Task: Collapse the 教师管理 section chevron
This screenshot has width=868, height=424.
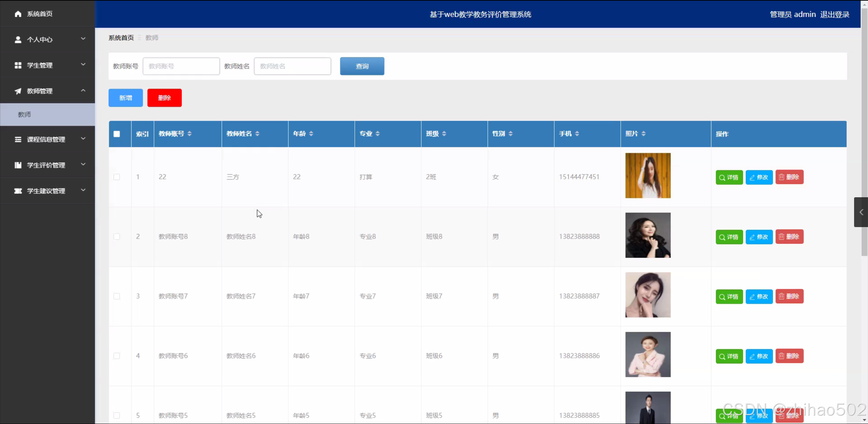Action: 83,91
